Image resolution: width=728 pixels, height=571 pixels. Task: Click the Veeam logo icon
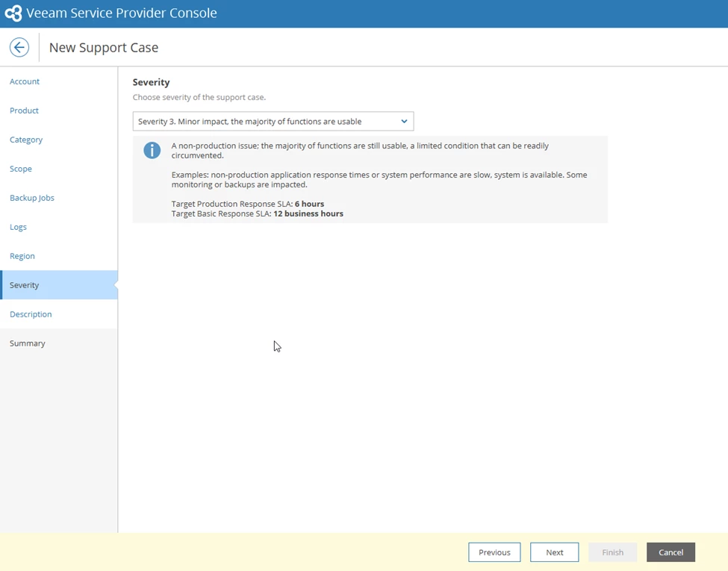(x=13, y=13)
